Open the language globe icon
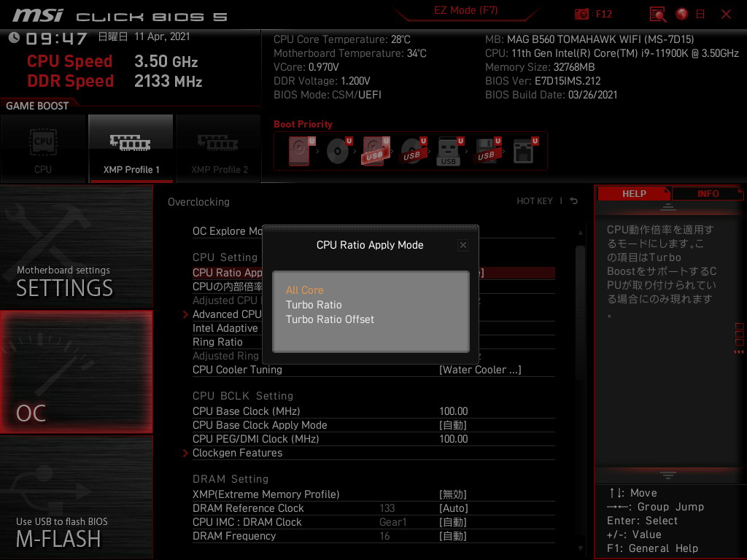Viewport: 747px width, 560px height. (682, 15)
